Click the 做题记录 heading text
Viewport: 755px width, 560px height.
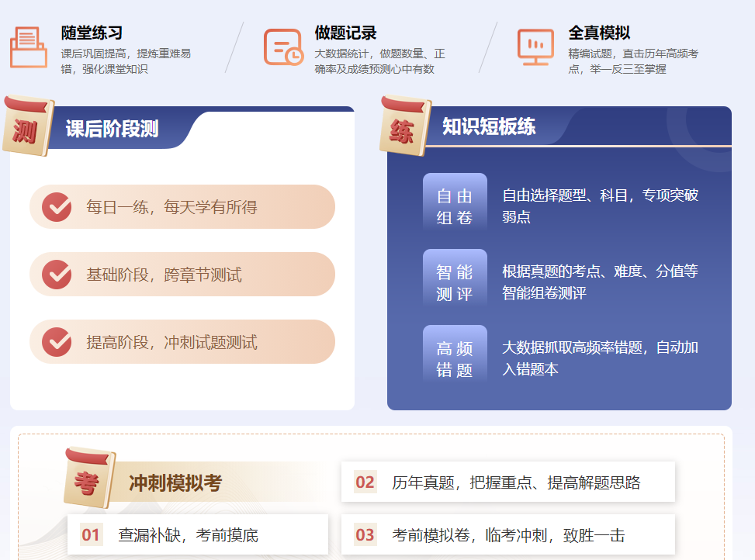point(345,33)
